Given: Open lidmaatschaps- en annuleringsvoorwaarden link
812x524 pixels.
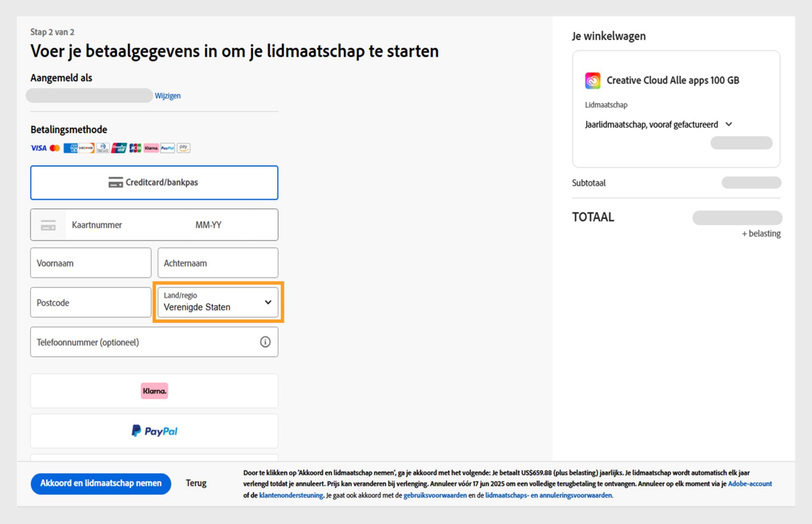Looking at the screenshot, I should (549, 495).
